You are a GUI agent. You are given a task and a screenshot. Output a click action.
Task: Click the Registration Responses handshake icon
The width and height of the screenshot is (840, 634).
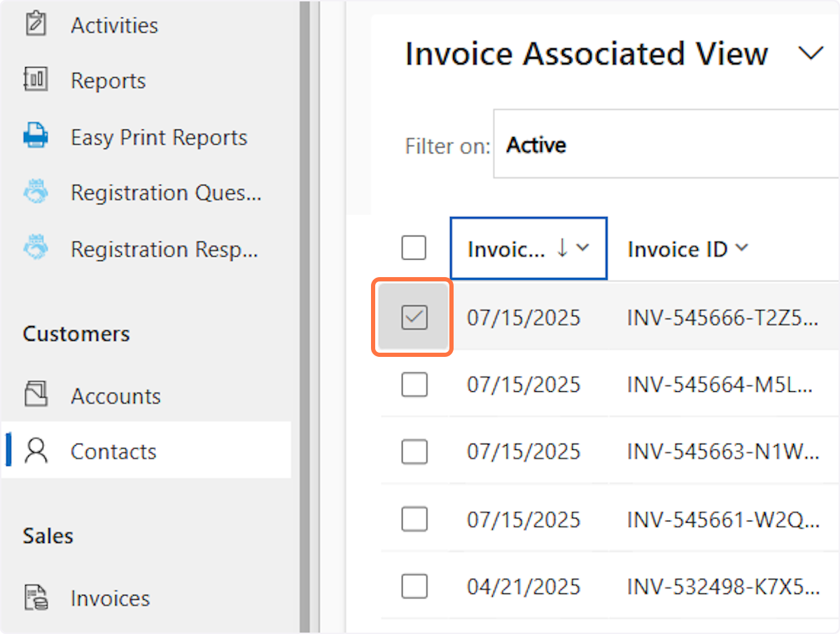pos(35,249)
